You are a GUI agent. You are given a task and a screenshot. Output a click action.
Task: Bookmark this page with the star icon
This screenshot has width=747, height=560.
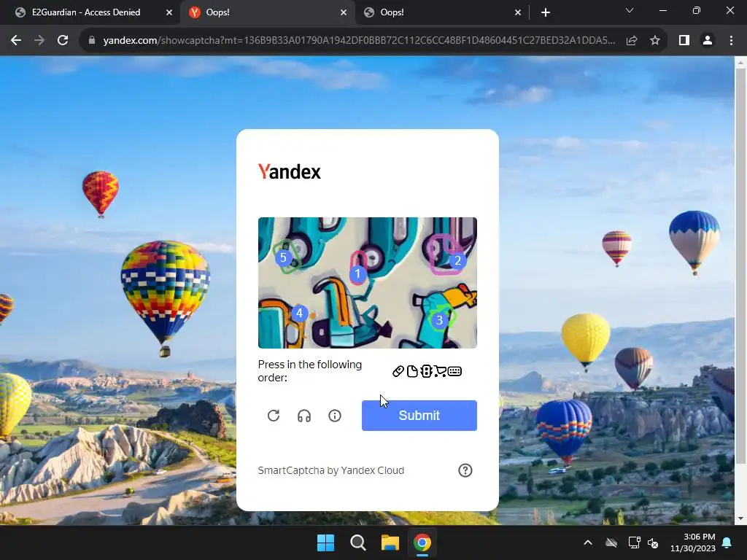click(655, 41)
